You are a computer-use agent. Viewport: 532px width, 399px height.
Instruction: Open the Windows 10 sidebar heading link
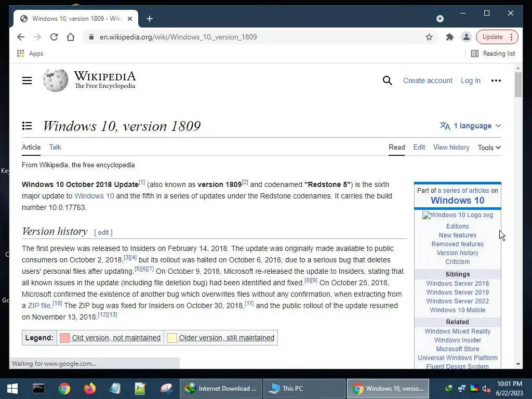click(x=457, y=201)
